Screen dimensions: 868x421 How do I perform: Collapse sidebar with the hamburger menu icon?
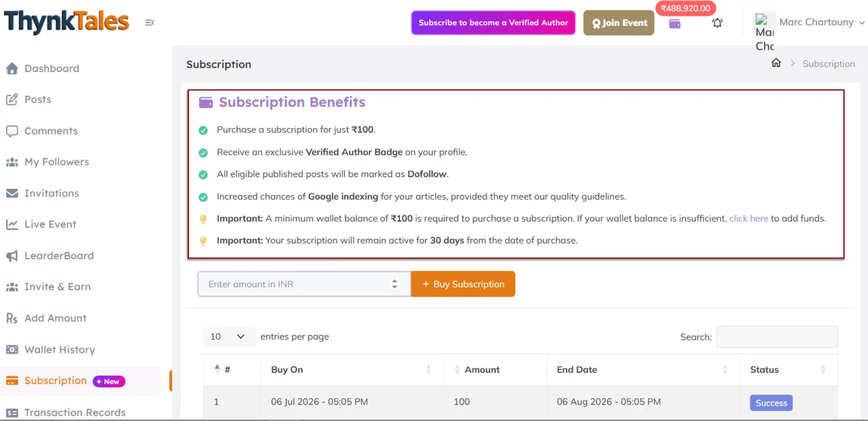[x=150, y=23]
